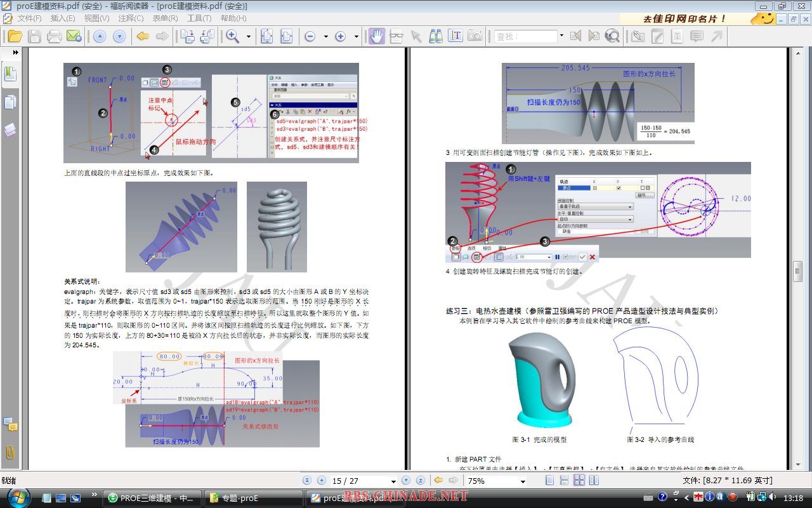This screenshot has height=508, width=812.
Task: Switch to continuous page layout
Action: [x=563, y=481]
